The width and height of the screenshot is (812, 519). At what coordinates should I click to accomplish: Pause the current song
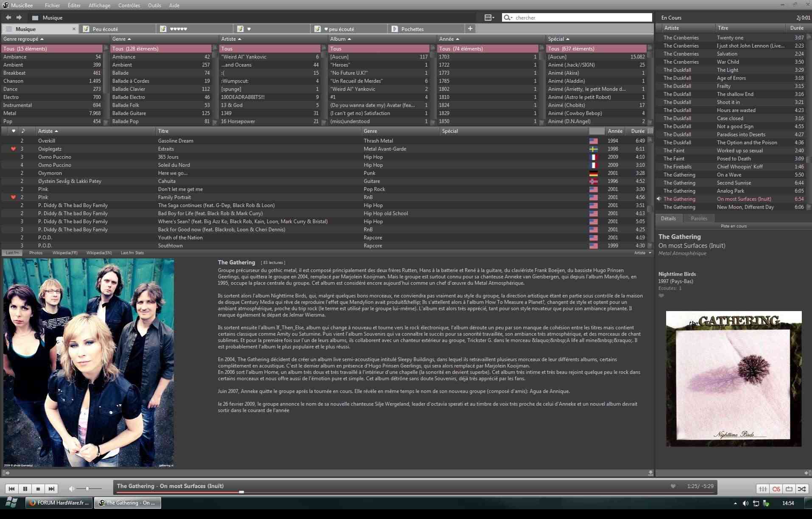[x=25, y=489]
